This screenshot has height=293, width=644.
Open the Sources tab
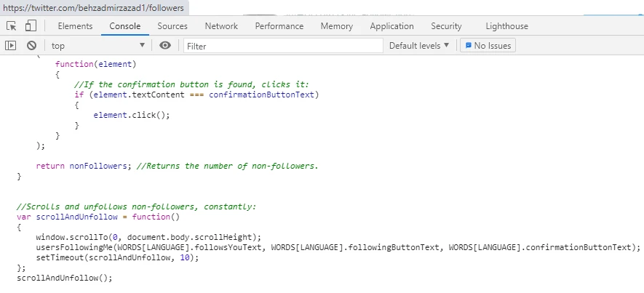[x=172, y=26]
